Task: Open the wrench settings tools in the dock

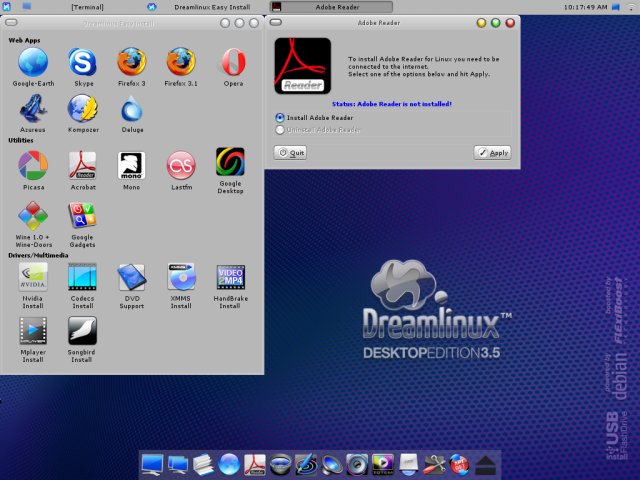Action: click(x=434, y=464)
